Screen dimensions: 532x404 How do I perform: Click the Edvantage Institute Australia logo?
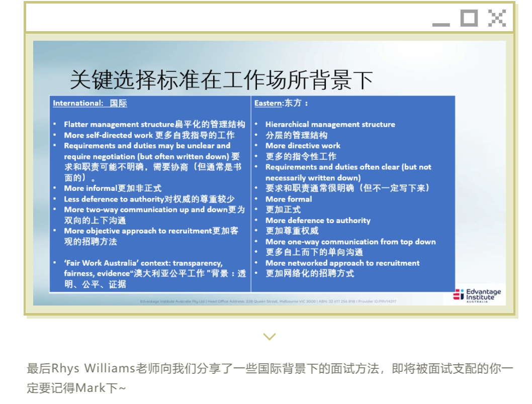pyautogui.click(x=477, y=295)
